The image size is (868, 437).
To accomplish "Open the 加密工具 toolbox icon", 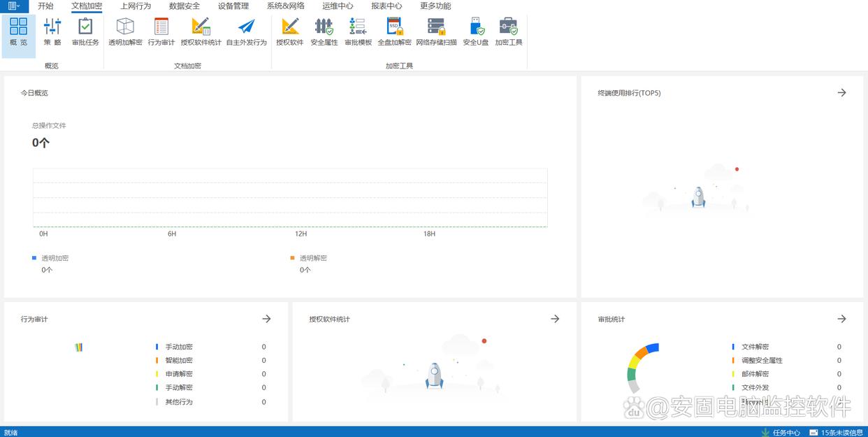I will coord(508,31).
